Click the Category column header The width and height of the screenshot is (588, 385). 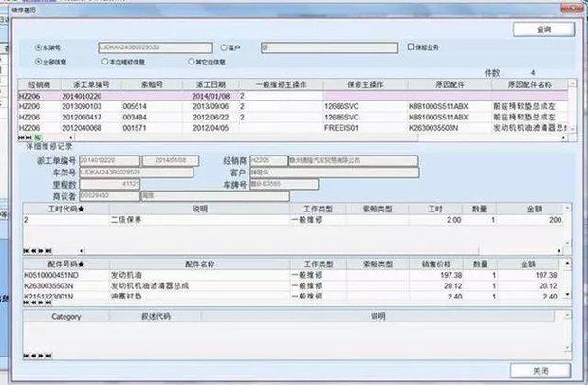(x=66, y=317)
